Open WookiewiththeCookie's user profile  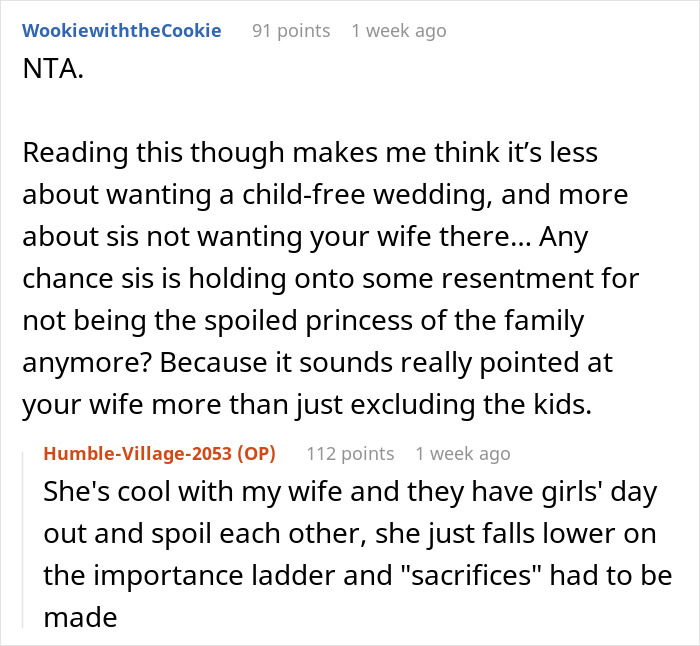(x=121, y=31)
